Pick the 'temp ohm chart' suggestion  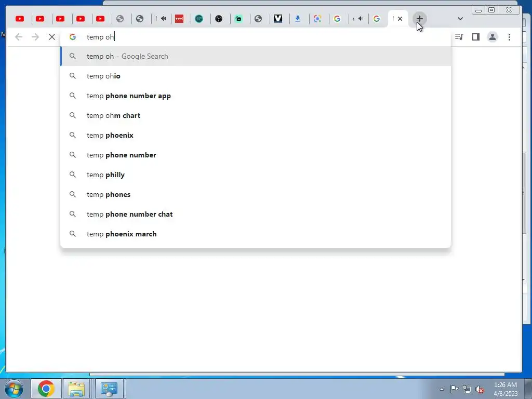(256, 115)
